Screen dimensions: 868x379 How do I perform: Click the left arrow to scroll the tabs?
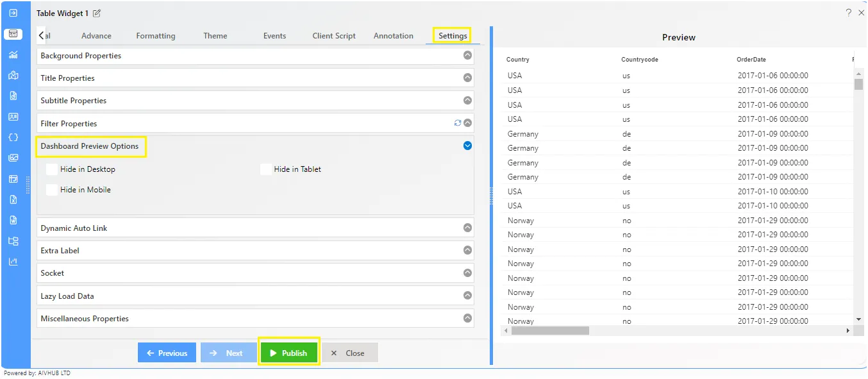point(41,36)
